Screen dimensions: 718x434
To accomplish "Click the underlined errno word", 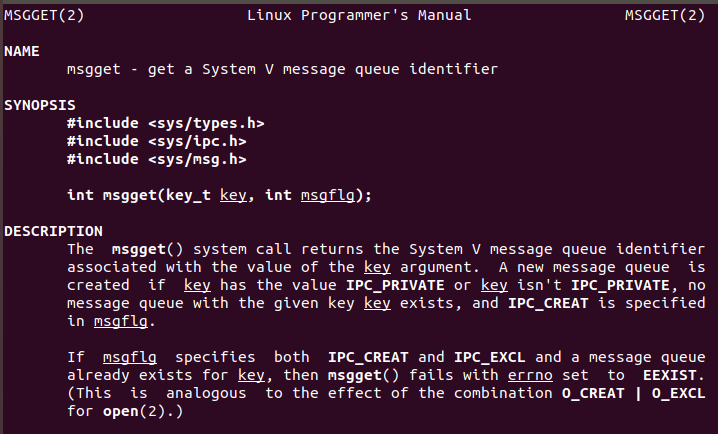I will tap(530, 375).
